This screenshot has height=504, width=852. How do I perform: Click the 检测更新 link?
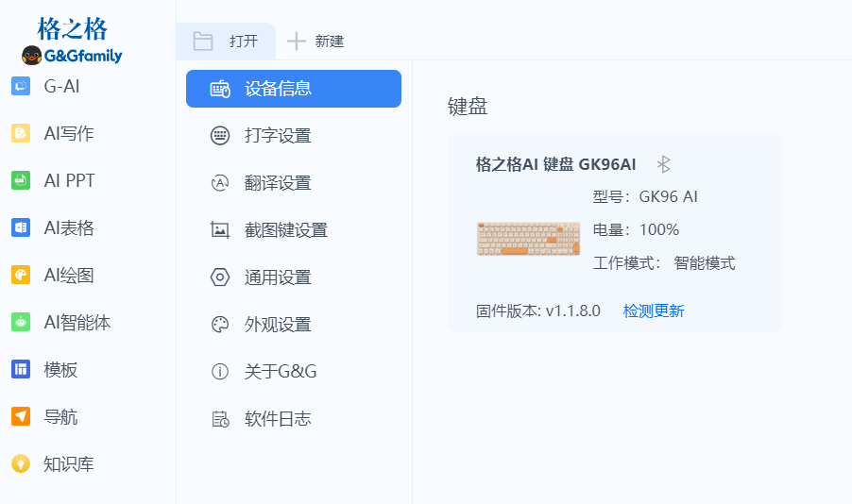point(653,311)
